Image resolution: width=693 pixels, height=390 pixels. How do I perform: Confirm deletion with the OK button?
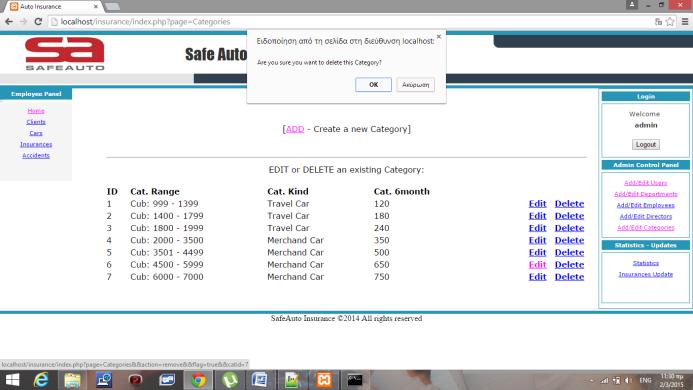coord(373,84)
